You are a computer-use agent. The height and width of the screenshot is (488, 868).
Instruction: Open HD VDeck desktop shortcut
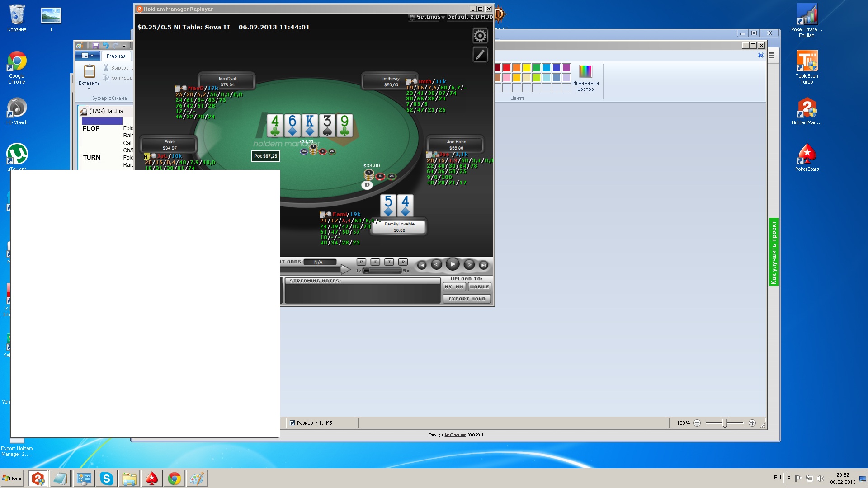point(17,112)
